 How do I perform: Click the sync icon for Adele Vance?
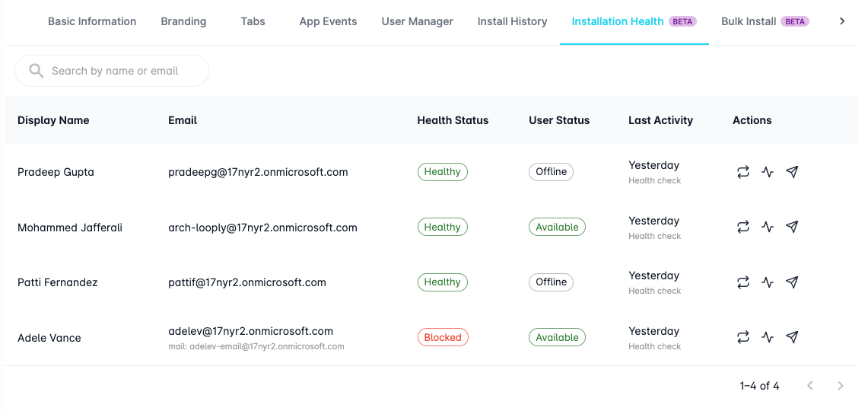tap(743, 337)
